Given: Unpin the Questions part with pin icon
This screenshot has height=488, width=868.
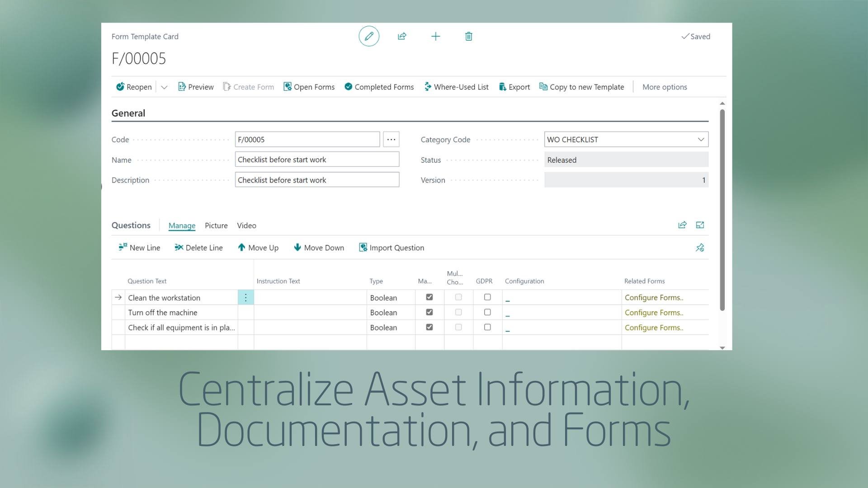Looking at the screenshot, I should [700, 247].
